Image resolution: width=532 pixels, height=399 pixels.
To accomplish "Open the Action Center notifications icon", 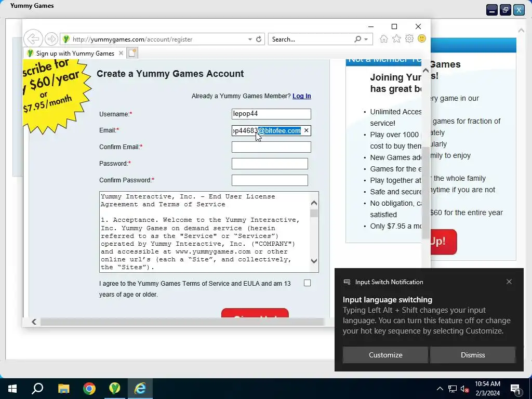I will pos(516,389).
